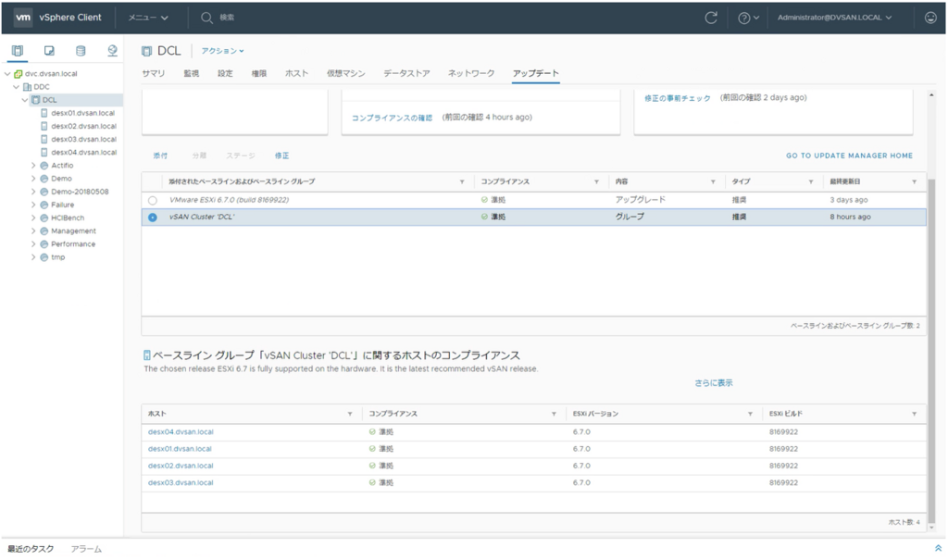948x560 pixels.
Task: Click the feedback smiley icon
Action: 930,18
